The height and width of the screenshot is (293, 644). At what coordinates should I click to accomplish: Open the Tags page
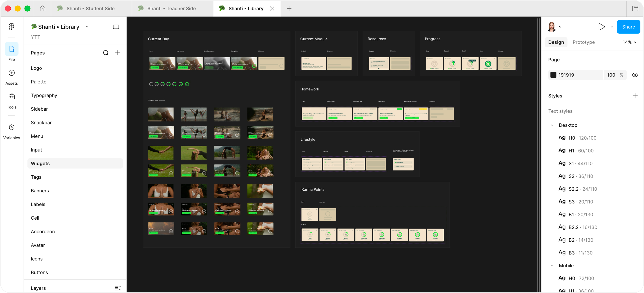tap(75, 177)
